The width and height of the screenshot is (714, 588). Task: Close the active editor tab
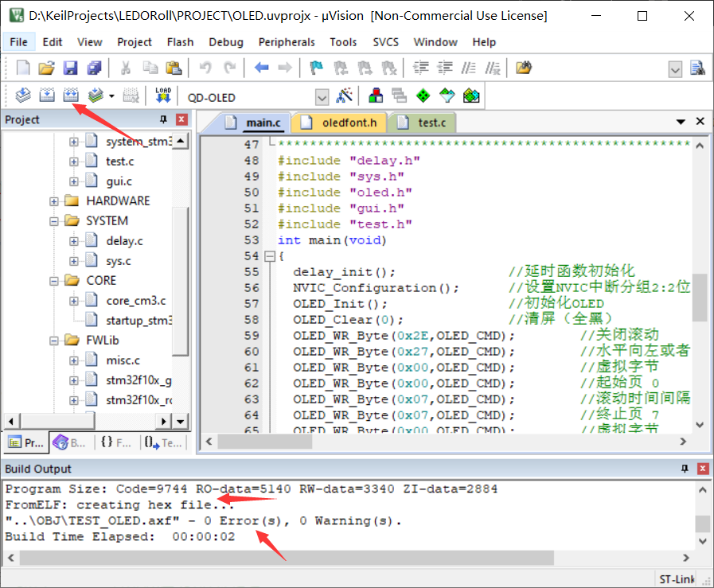700,121
